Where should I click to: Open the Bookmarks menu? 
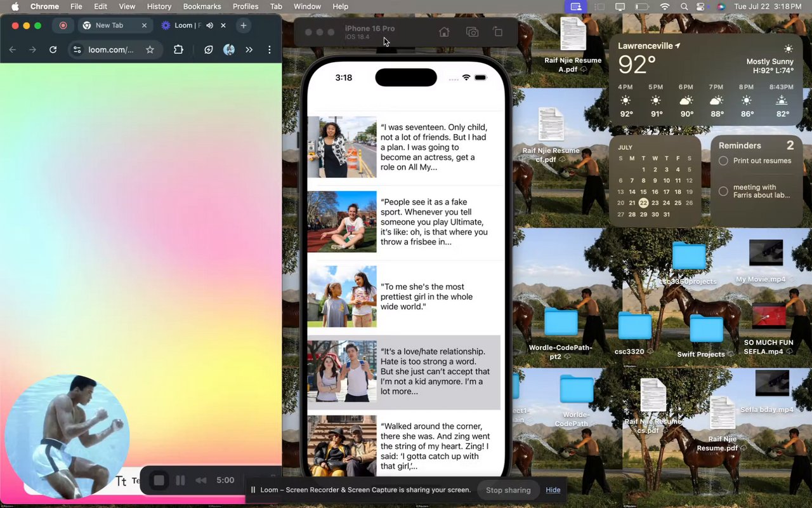point(202,6)
